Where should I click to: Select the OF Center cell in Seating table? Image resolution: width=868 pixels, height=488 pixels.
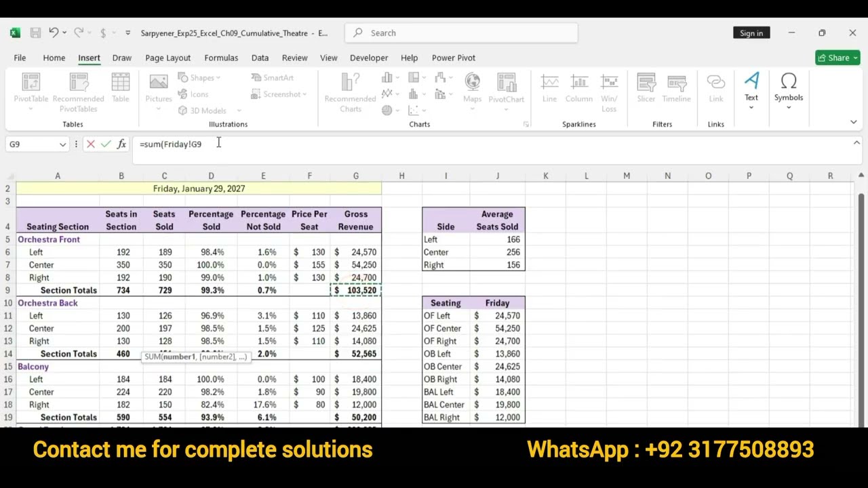446,329
